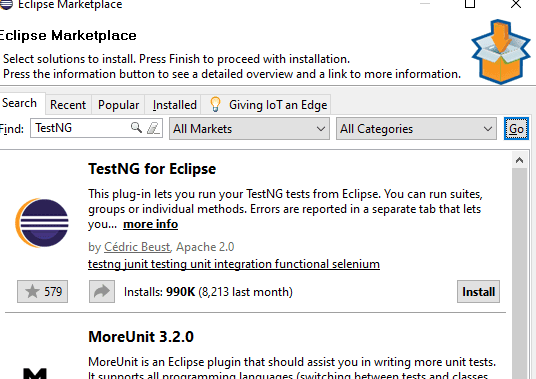Switch to the Installed tab
This screenshot has height=379, width=536.
coord(174,105)
